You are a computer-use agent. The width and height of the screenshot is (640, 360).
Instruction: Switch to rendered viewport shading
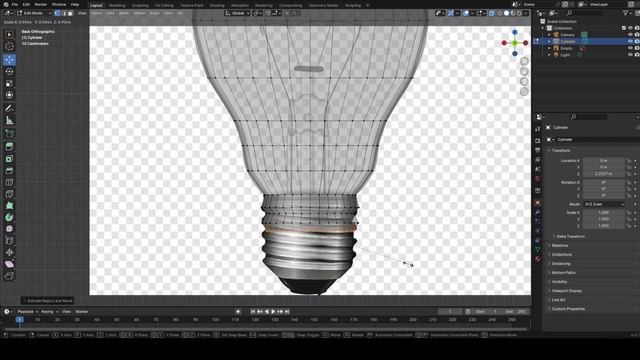[519, 13]
